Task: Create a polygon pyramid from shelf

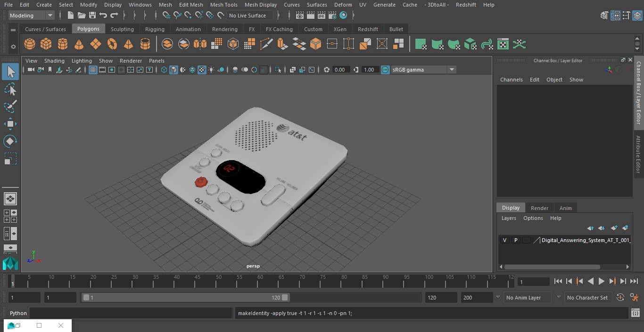Action: click(128, 44)
